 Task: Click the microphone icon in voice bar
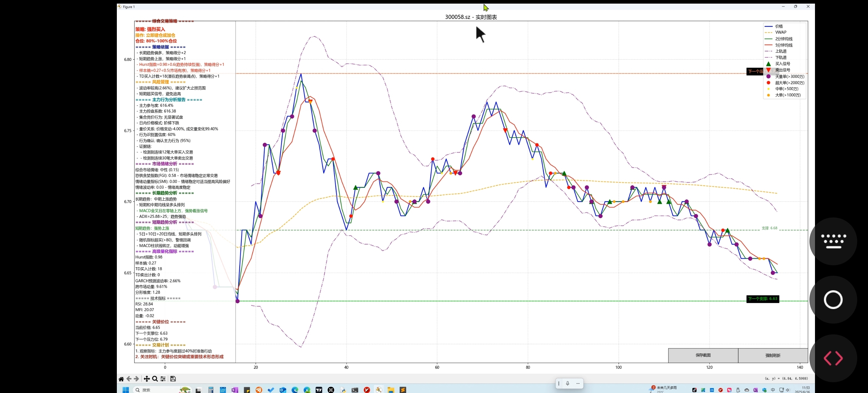click(x=568, y=383)
